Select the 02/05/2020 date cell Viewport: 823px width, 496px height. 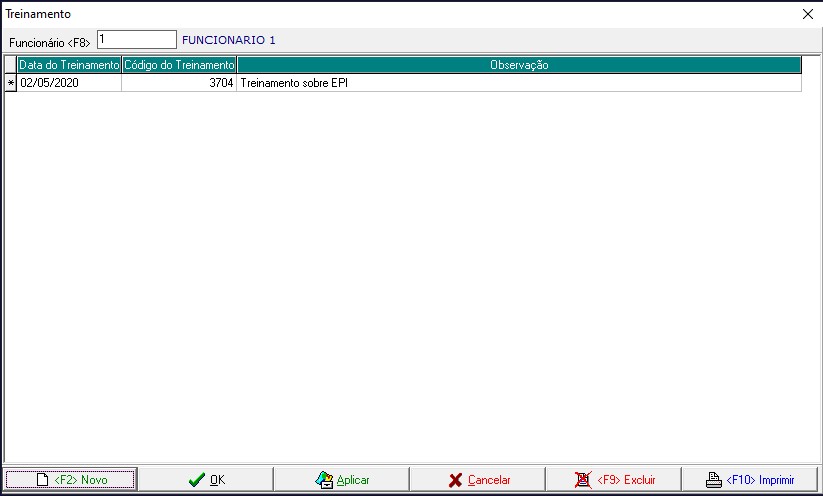[x=69, y=83]
